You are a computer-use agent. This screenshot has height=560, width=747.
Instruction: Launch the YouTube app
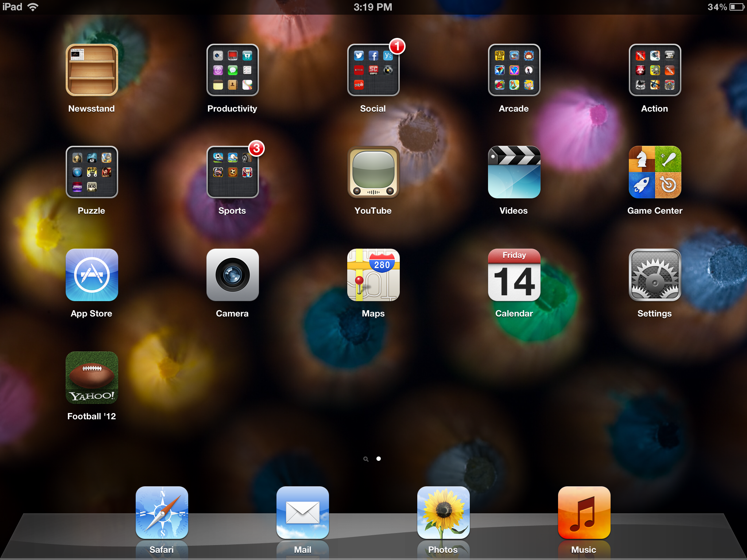click(373, 172)
